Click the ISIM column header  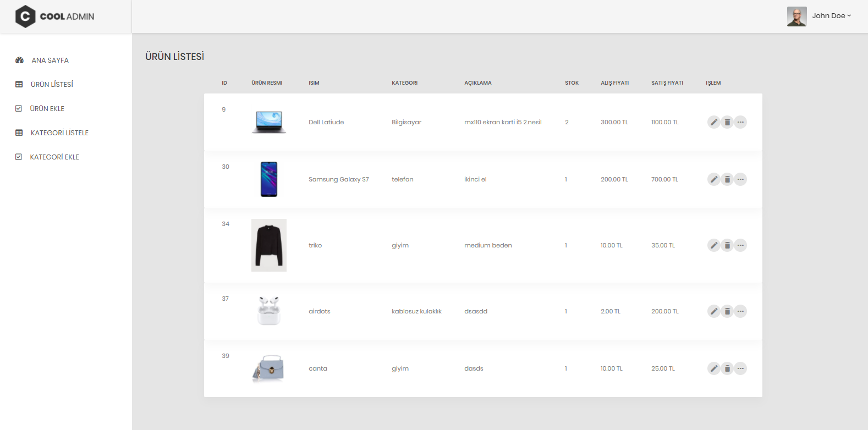click(x=314, y=83)
